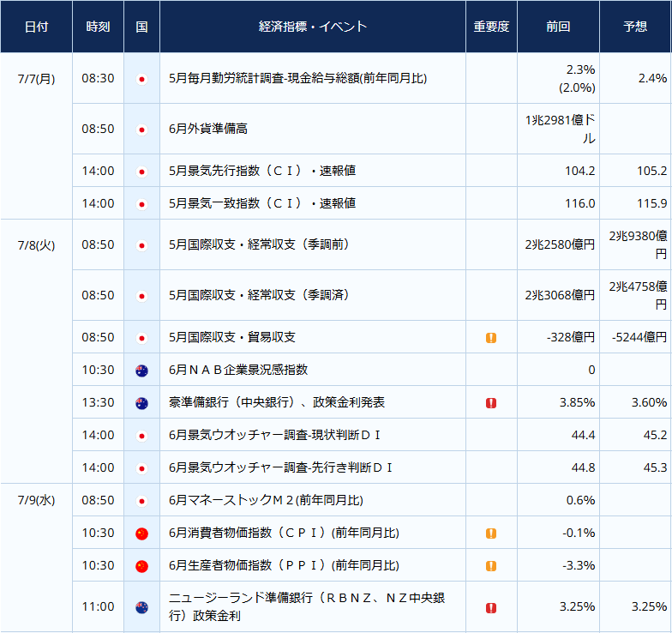This screenshot has width=672, height=633.
Task: Click the 予想 column header
Action: [635, 27]
